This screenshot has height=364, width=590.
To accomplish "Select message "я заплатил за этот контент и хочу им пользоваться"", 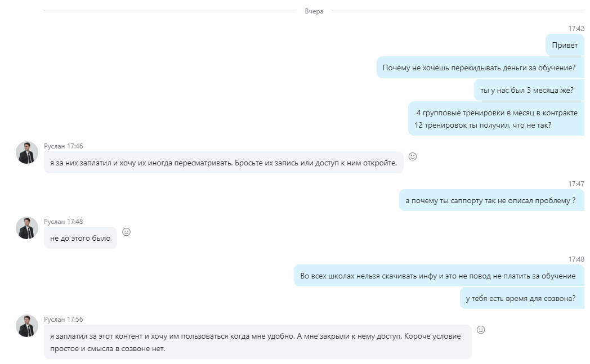I will (x=257, y=342).
